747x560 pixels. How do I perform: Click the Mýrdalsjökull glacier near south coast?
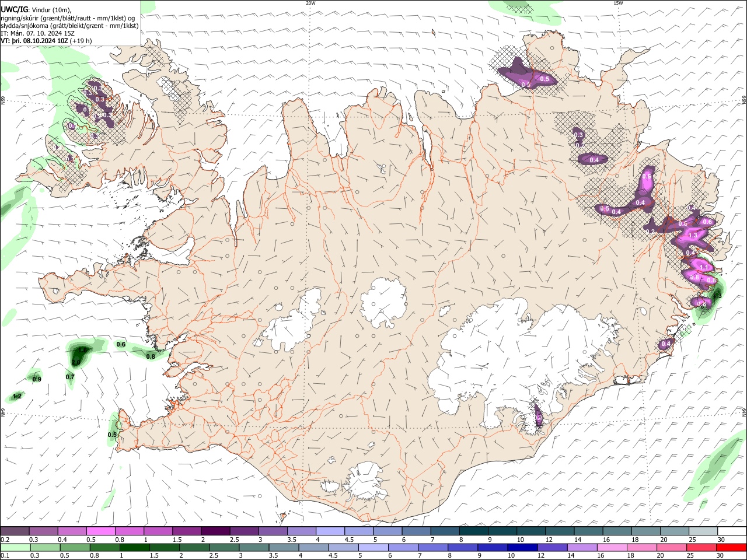pyautogui.click(x=365, y=482)
